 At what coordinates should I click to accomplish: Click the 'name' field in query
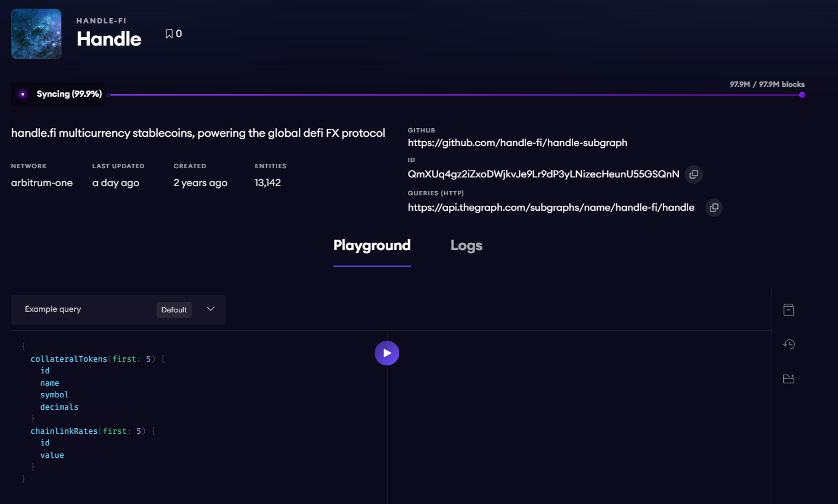tap(49, 383)
